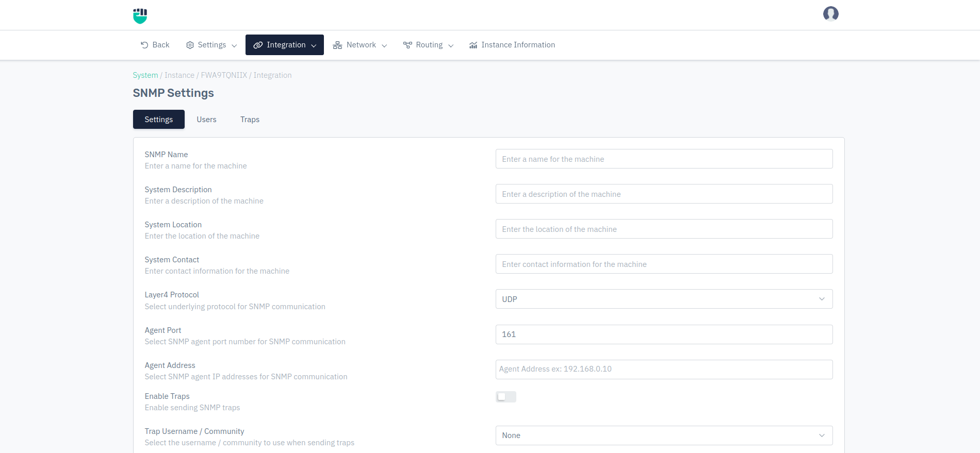Open the user profile avatar
This screenshot has height=453, width=980.
point(830,14)
